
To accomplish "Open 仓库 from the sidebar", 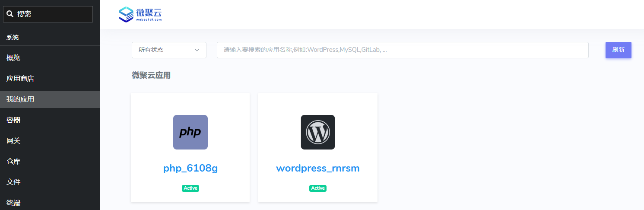I will click(x=13, y=162).
